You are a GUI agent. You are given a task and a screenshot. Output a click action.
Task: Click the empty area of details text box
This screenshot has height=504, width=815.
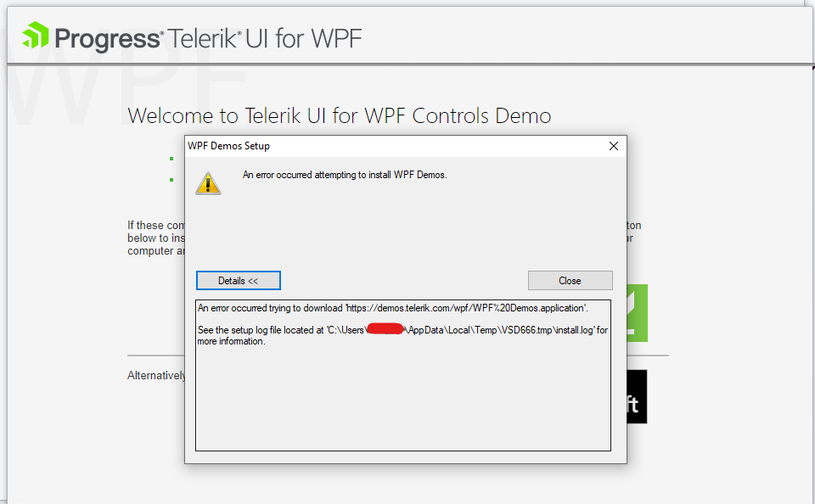pos(402,400)
